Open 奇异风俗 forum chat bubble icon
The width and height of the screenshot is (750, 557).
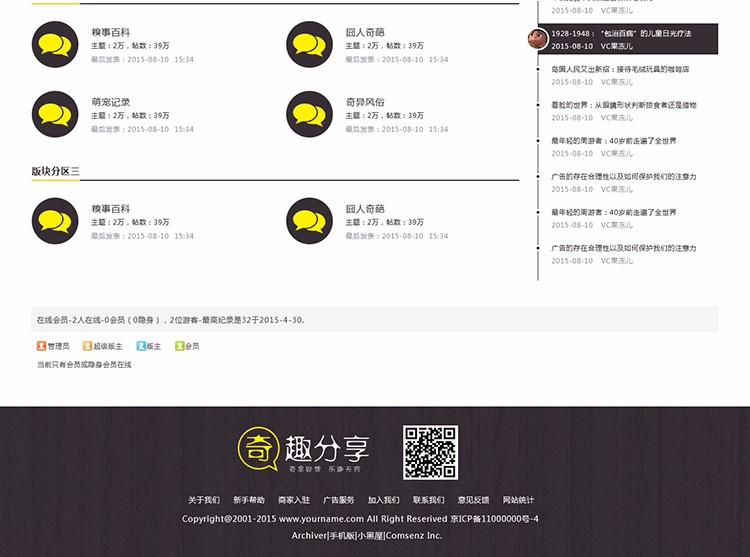point(309,114)
